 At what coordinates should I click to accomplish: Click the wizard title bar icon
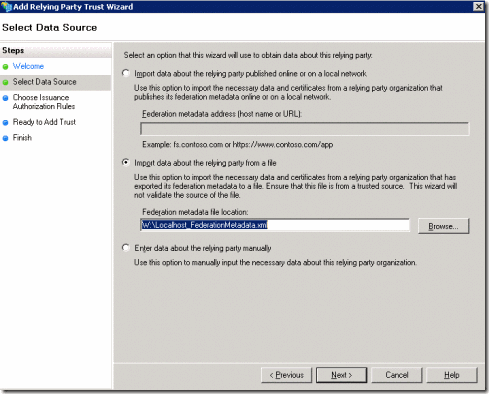click(x=6, y=6)
